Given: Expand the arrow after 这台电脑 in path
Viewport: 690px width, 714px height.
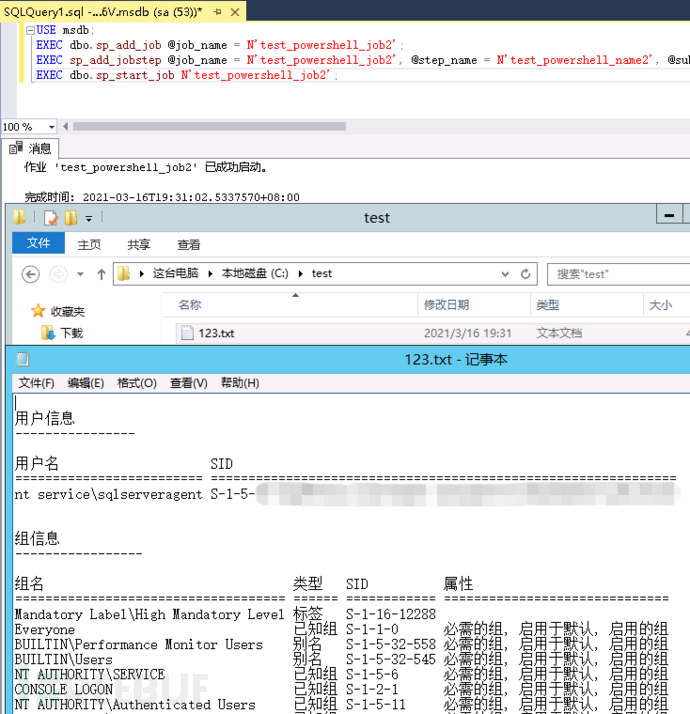Looking at the screenshot, I should tap(210, 274).
